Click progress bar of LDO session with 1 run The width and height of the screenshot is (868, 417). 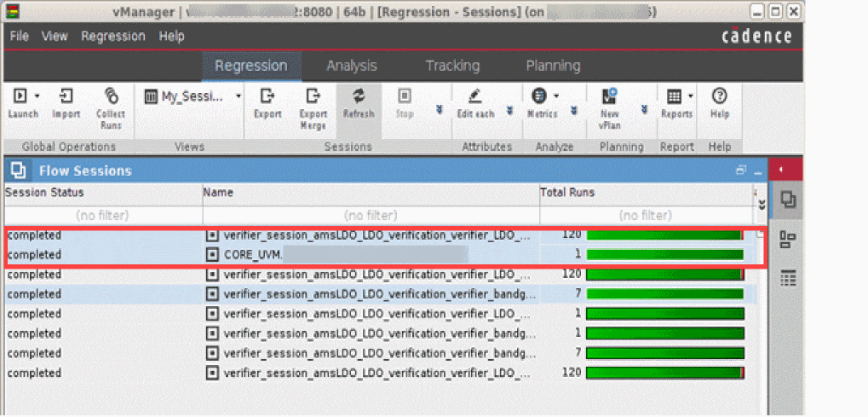click(x=664, y=314)
